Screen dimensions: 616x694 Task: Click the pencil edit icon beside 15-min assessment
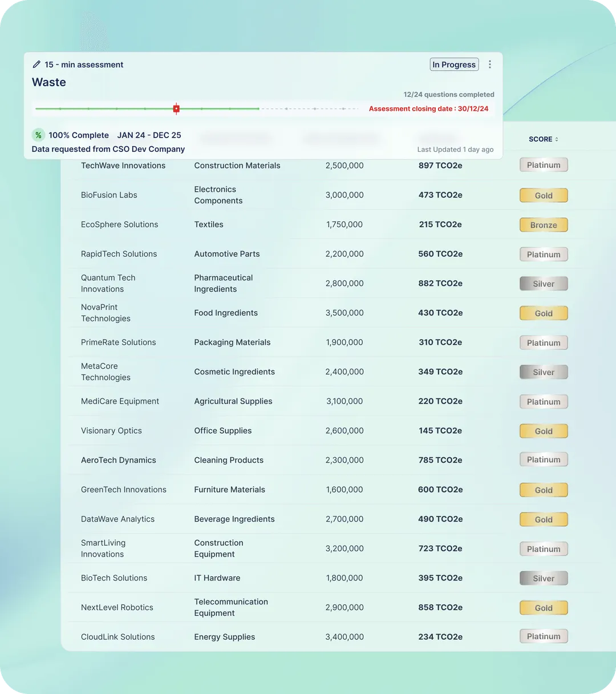[37, 64]
